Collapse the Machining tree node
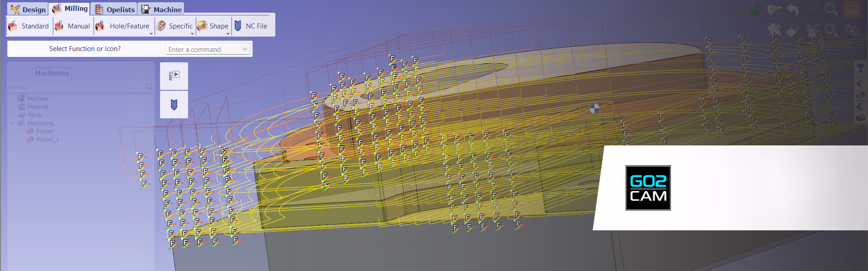Viewport: 868px width, 271px height. tap(13, 123)
